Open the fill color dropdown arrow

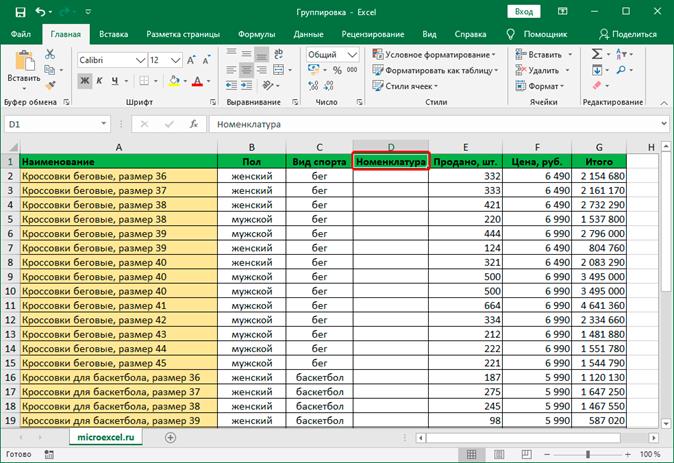click(x=185, y=81)
